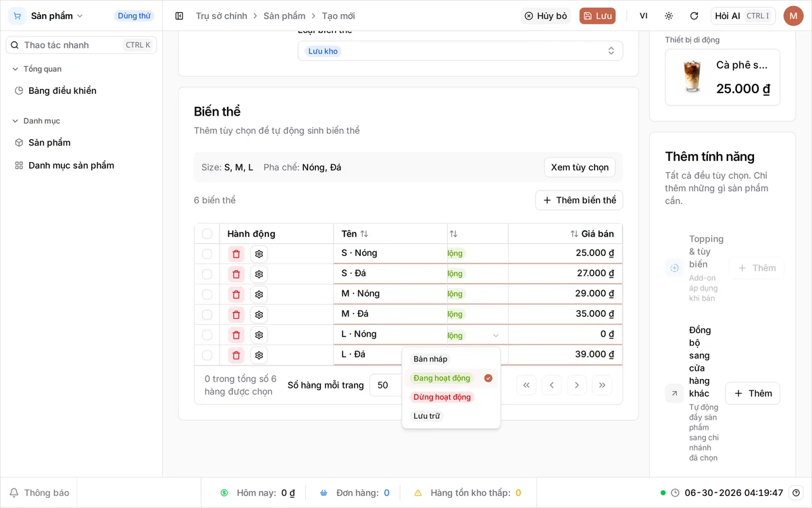This screenshot has width=812, height=508.
Task: Toggle status dropdown chevron in L · Nóng row
Action: coord(496,336)
